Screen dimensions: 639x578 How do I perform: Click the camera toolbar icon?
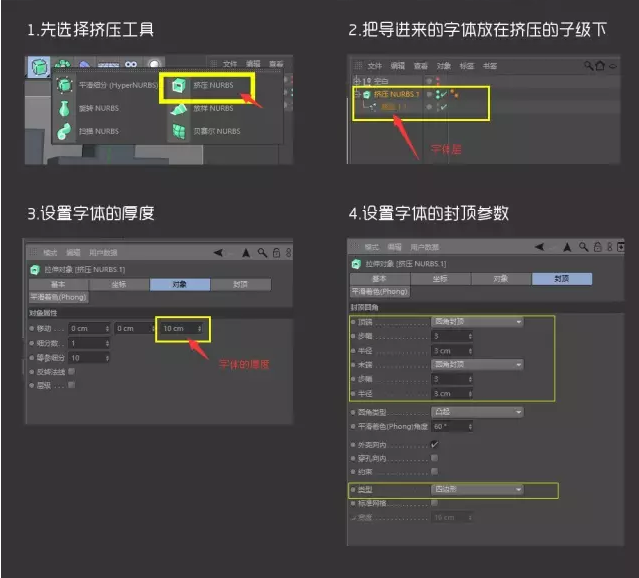coord(131,64)
